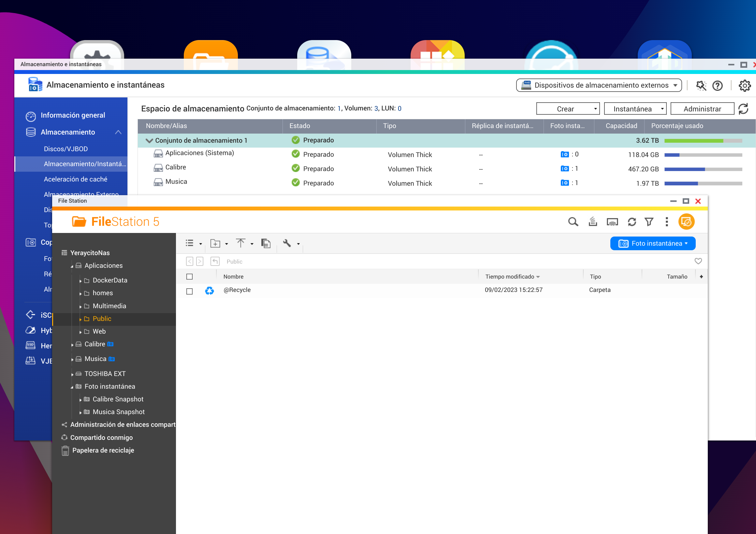
Task: Select Discos/VJBOD sidebar item
Action: coord(66,149)
